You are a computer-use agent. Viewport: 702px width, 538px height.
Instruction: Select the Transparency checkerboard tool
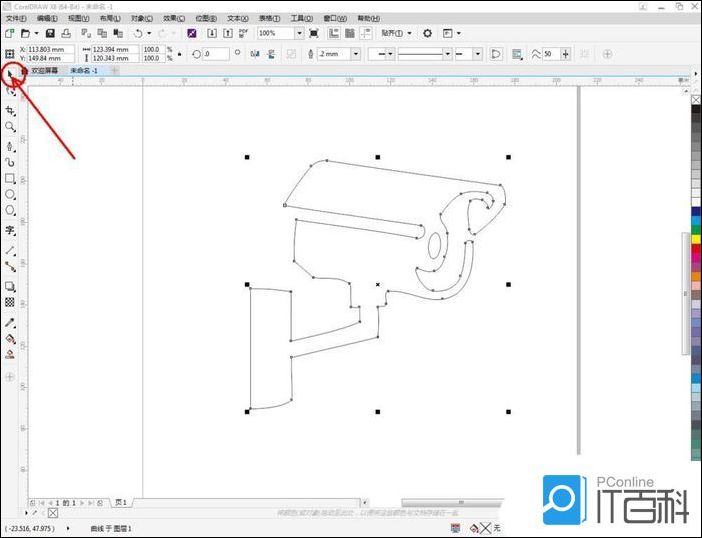click(10, 301)
